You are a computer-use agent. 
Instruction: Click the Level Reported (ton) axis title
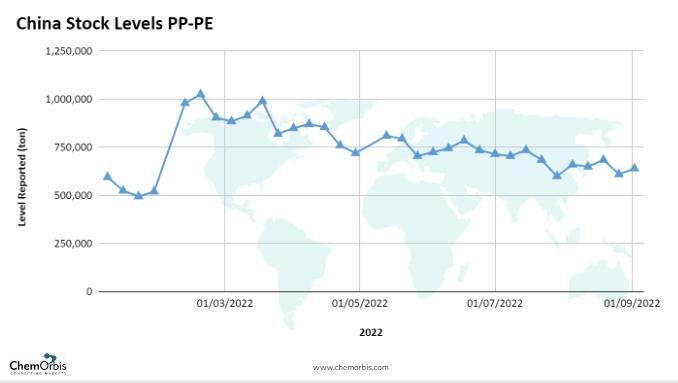click(x=22, y=177)
